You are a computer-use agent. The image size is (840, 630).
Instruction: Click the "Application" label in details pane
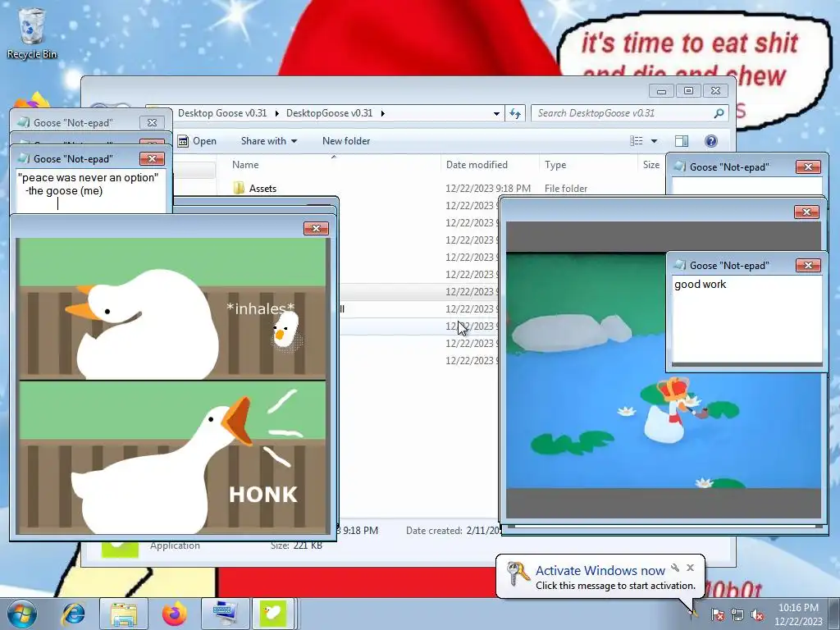(175, 546)
